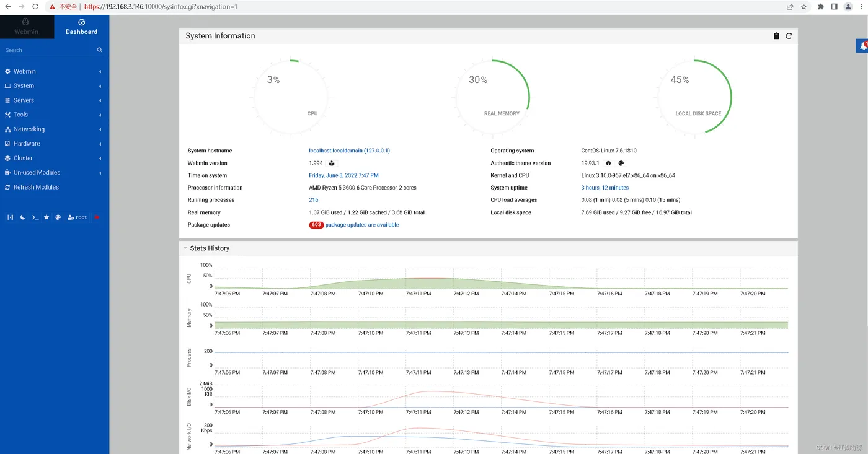Click the Real Memory usage gauge
This screenshot has height=454, width=868.
tap(492, 96)
